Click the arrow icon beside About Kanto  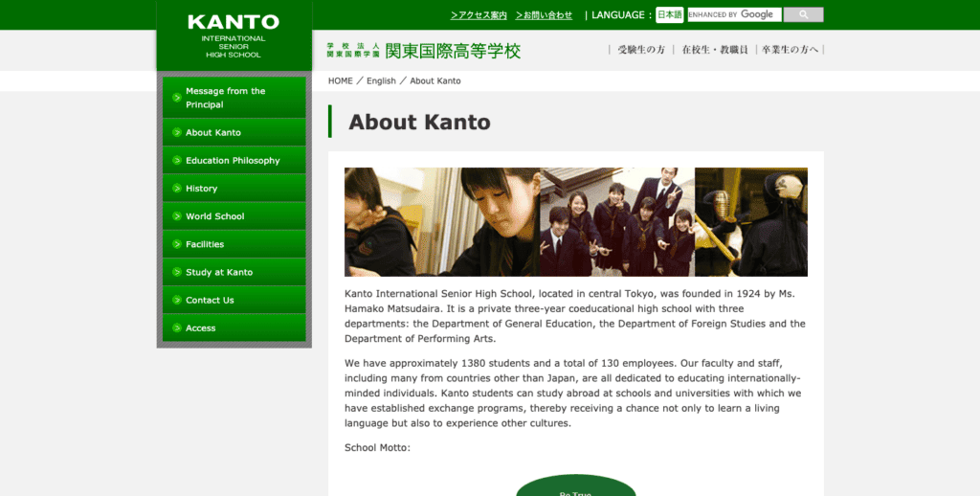pyautogui.click(x=177, y=132)
